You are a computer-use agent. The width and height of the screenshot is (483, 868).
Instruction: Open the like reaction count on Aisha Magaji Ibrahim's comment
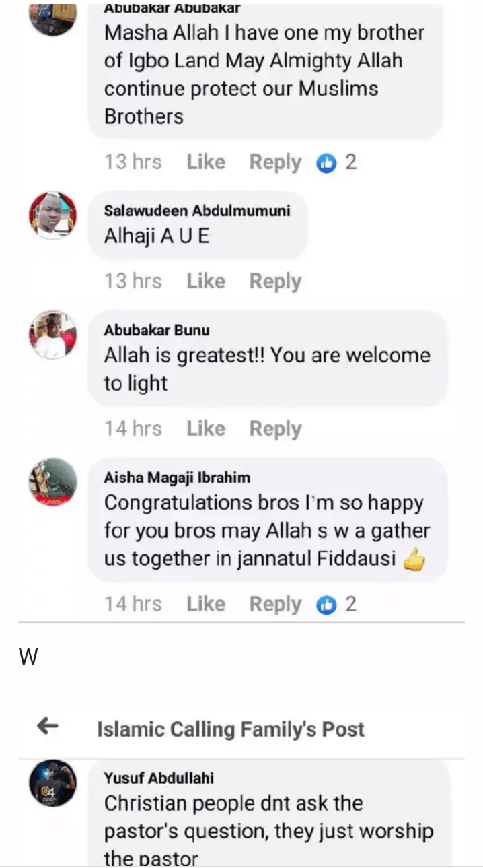tap(336, 604)
